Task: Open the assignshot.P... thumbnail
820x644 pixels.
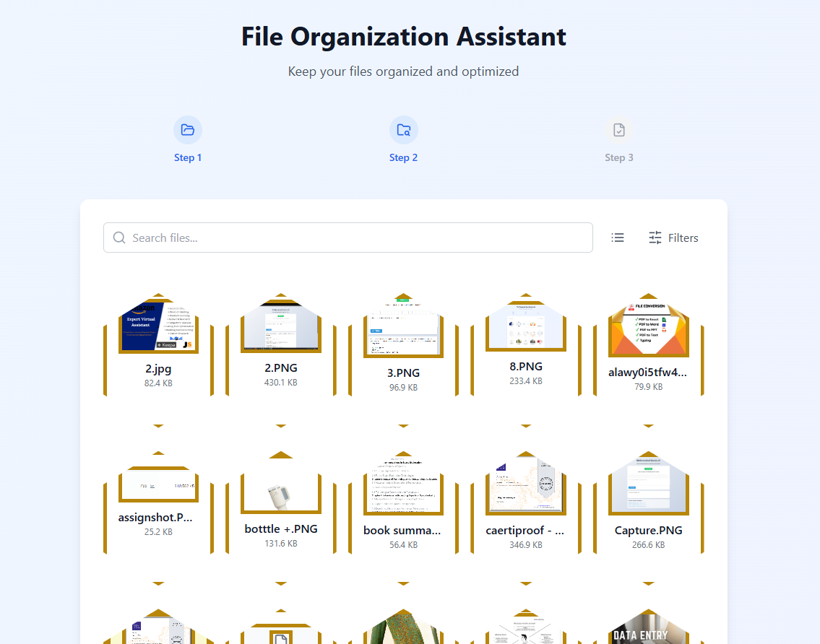Action: 158,484
